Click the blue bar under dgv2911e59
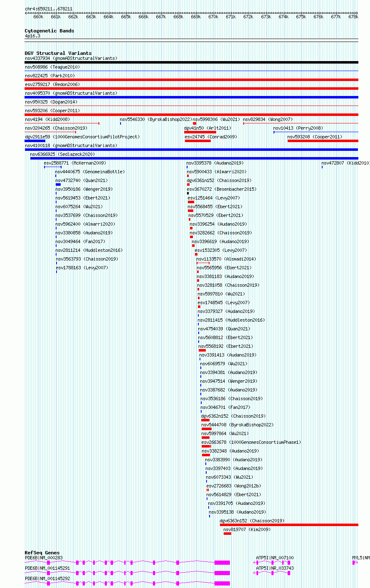 pyautogui.click(x=35, y=141)
